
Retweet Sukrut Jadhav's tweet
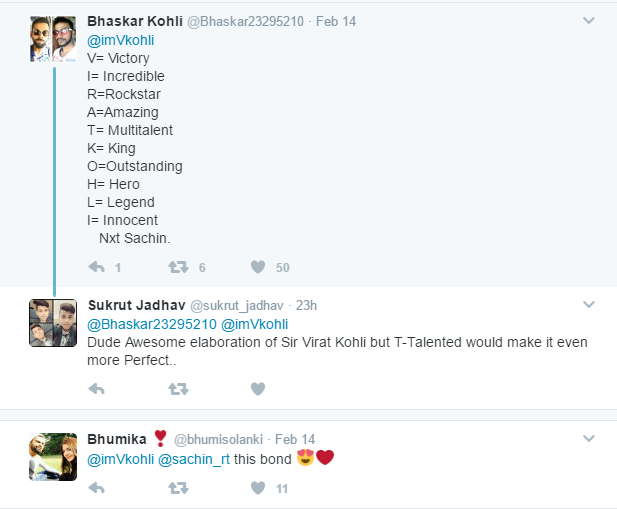pos(178,388)
